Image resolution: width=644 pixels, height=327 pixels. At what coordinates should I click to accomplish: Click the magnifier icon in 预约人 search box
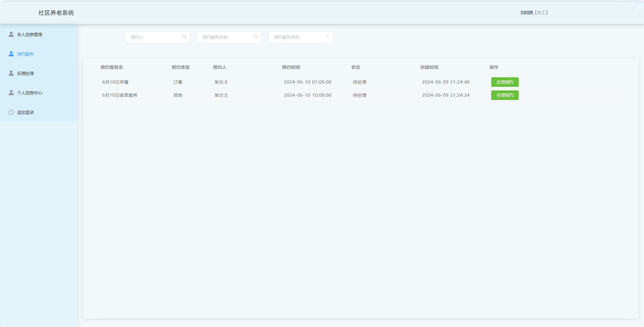184,37
